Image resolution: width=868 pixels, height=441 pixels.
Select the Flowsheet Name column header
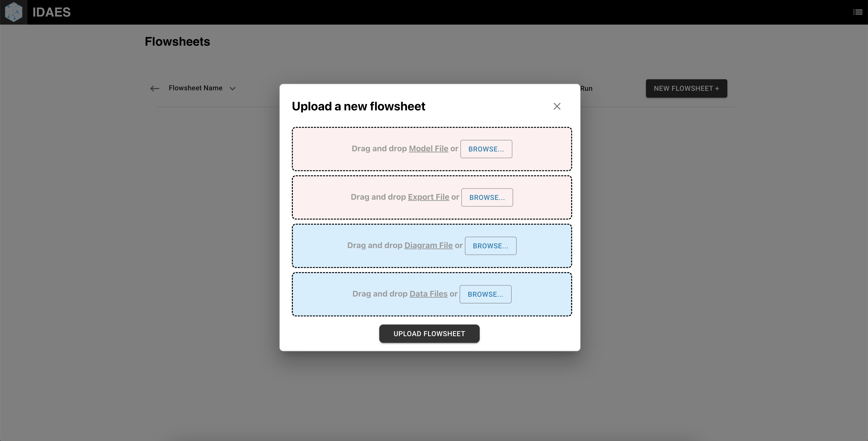[195, 88]
